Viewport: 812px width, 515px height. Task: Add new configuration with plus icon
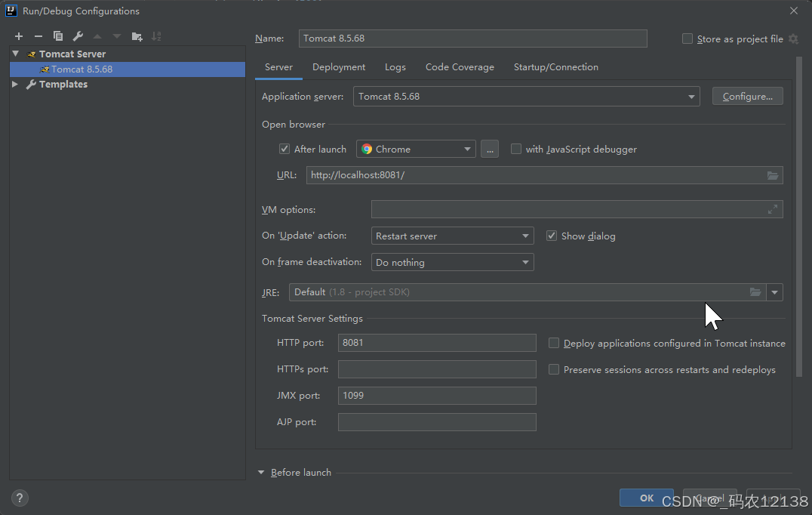[x=19, y=36]
